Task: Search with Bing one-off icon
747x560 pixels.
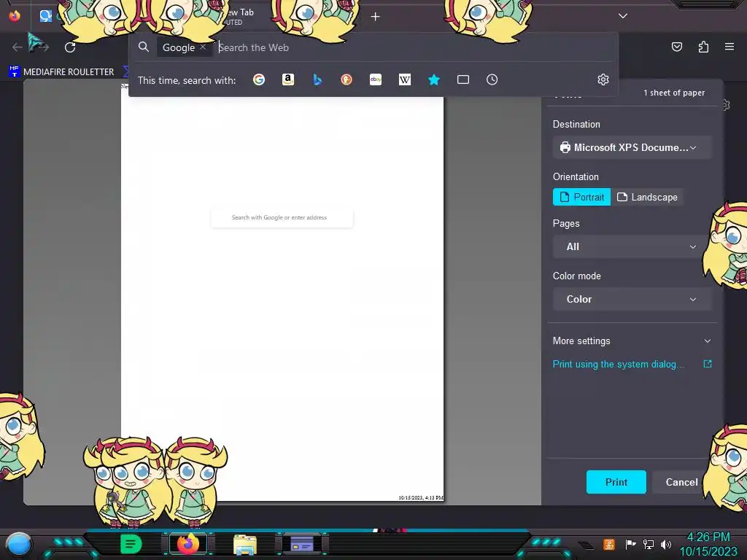Action: pyautogui.click(x=317, y=79)
